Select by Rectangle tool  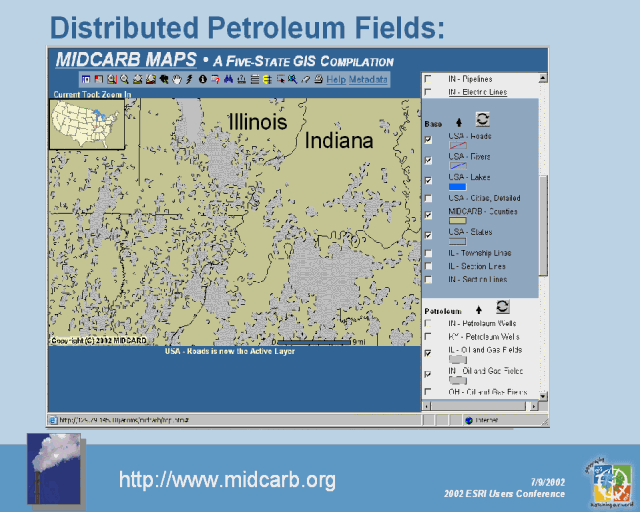point(280,79)
